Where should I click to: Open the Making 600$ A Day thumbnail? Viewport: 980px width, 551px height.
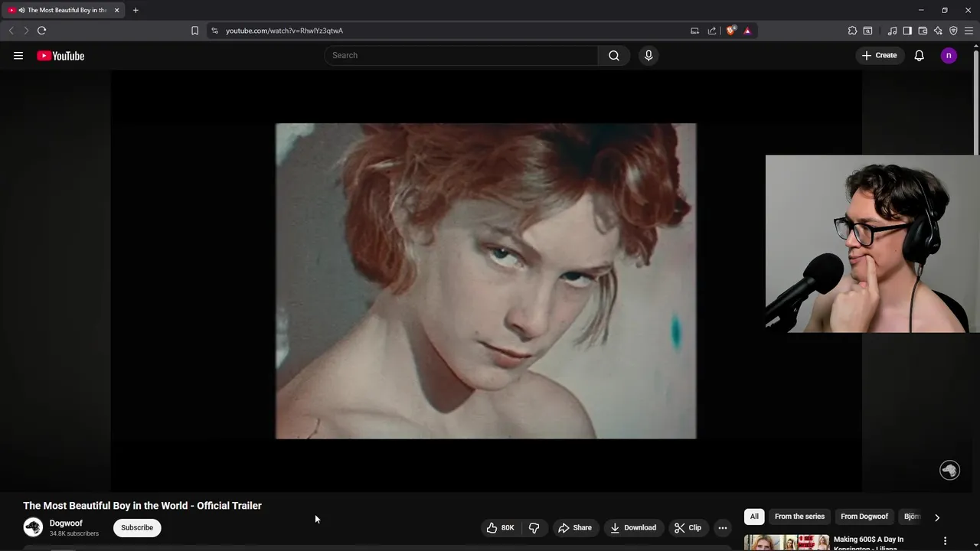[x=786, y=543]
